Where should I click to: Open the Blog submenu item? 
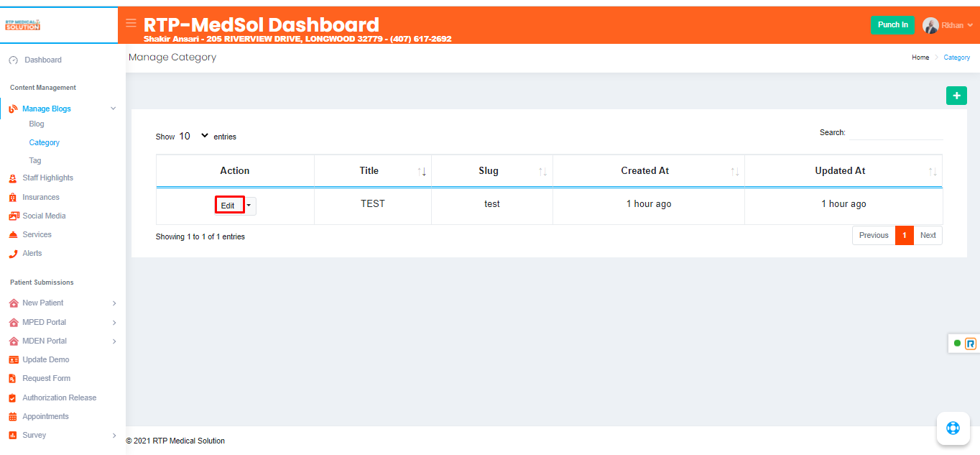(x=37, y=124)
